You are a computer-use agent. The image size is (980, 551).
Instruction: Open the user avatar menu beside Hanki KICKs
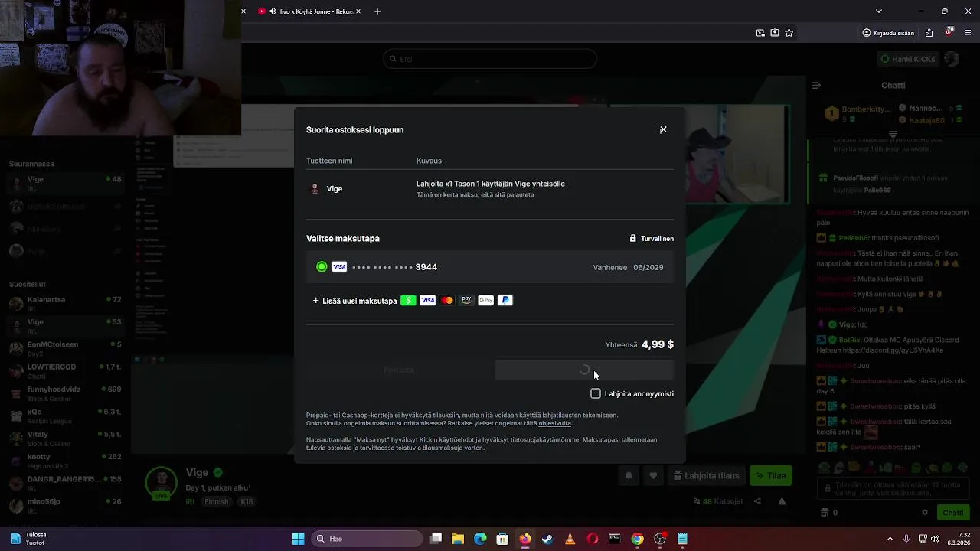pos(952,59)
